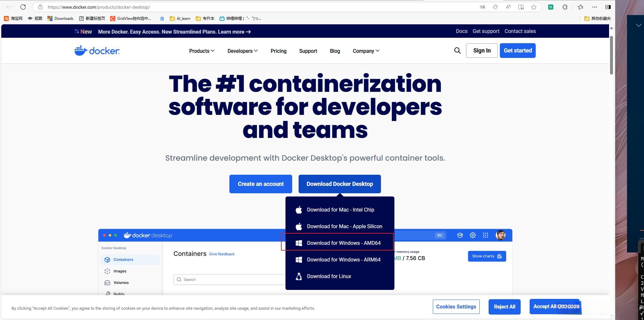The height and width of the screenshot is (320, 644).
Task: Click the Search field in Containers preview
Action: click(229, 279)
